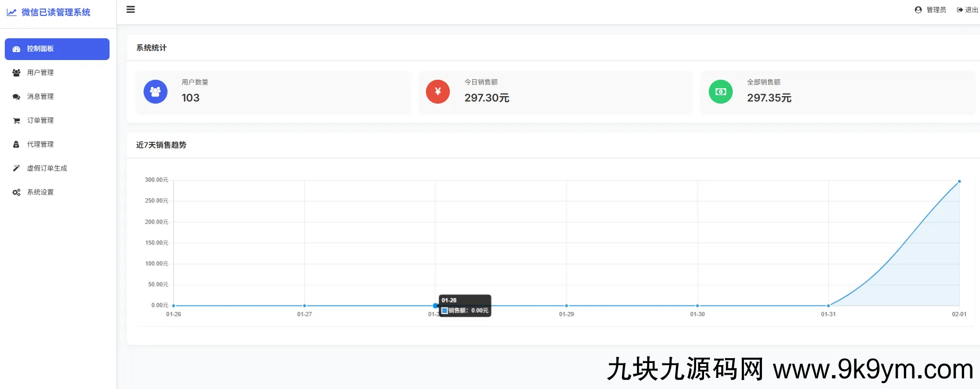Click the 微信已读管理系统 title link

click(56, 12)
